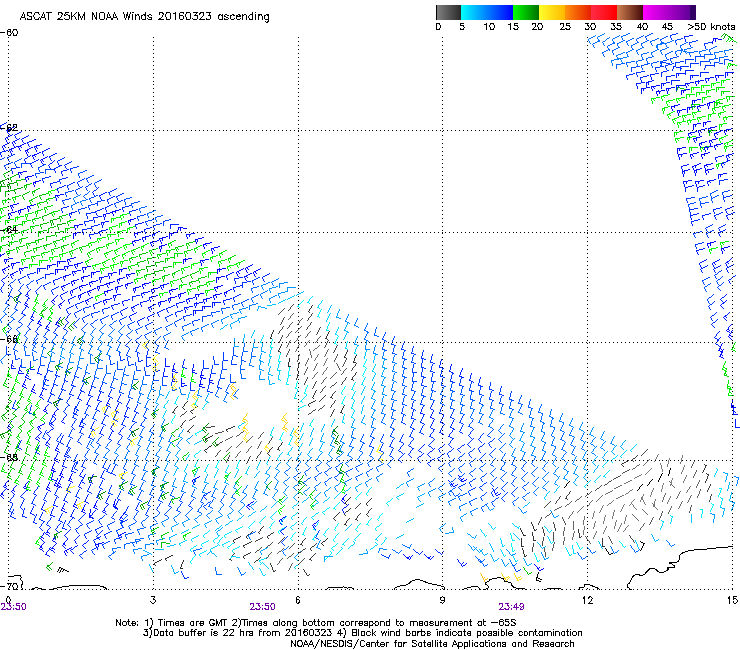Click the -70 latitude axis label
Screen dimensions: 740x650
[9, 586]
